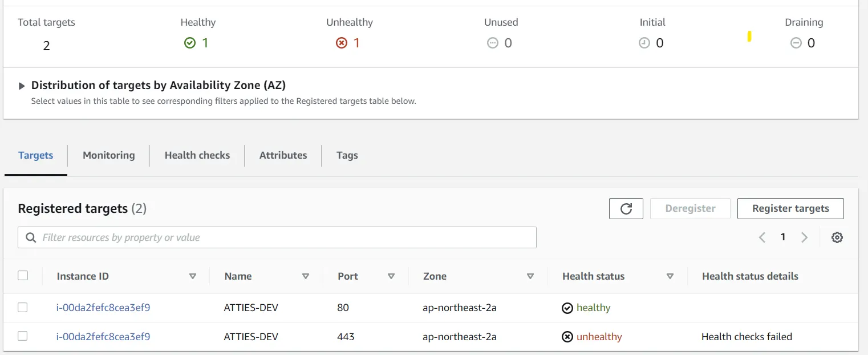Check the port 80 target row
The image size is (868, 355).
(x=23, y=308)
